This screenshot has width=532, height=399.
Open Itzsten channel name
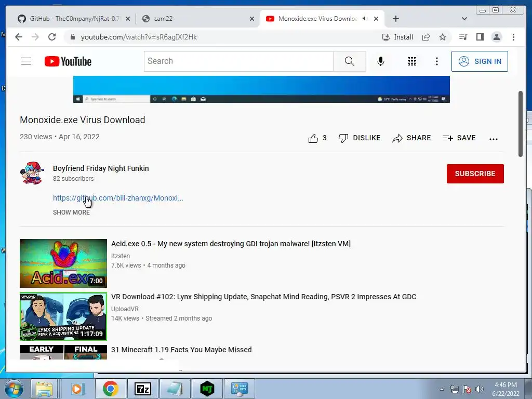tap(121, 256)
